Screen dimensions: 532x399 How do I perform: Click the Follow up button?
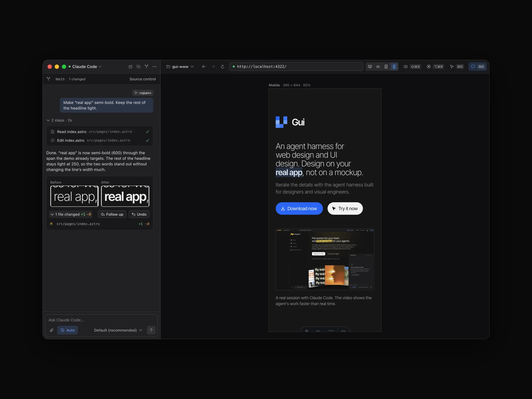[x=112, y=214]
